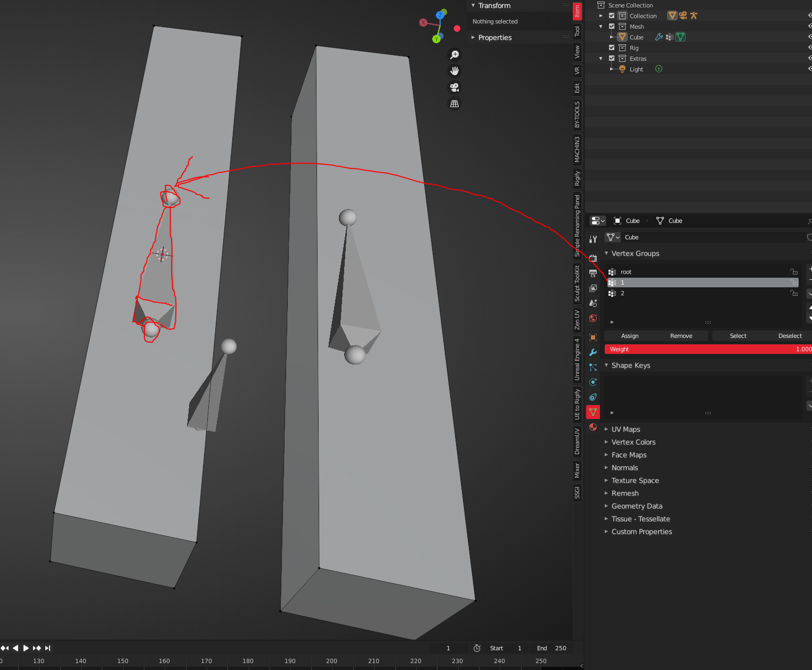Click the pan view hand icon
812x670 pixels.
454,71
